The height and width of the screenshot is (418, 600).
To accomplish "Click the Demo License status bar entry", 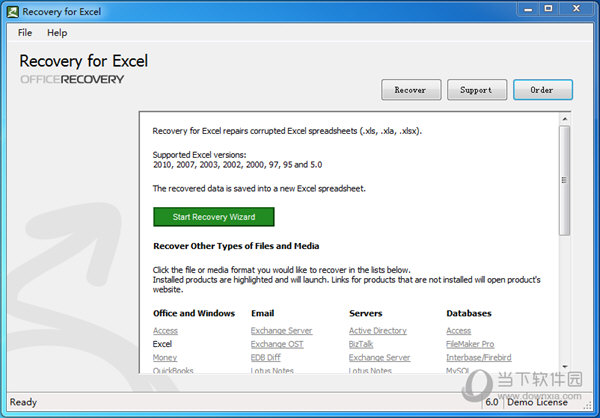I will click(x=537, y=402).
